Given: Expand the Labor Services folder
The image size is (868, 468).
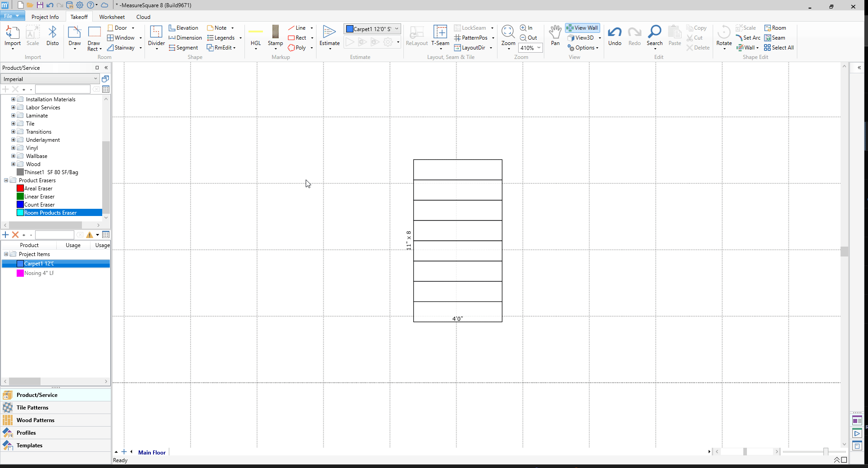Looking at the screenshot, I should click(13, 108).
